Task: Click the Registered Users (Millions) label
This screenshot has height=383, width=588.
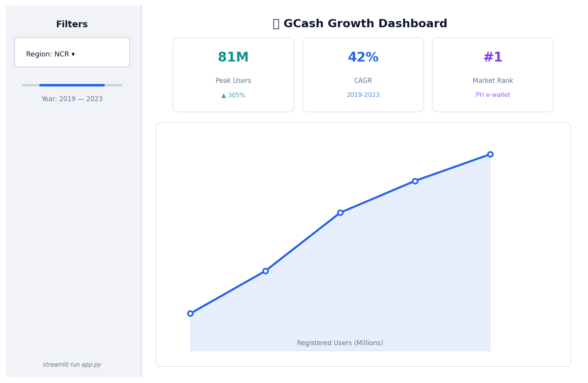Action: [340, 343]
